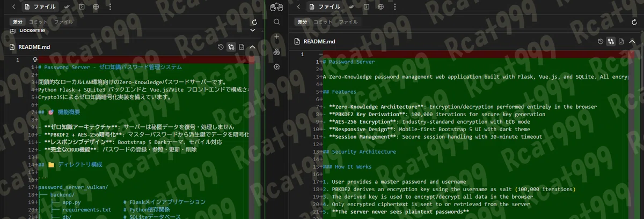
Task: Open the terminal icon in left pane
Action: (81, 7)
